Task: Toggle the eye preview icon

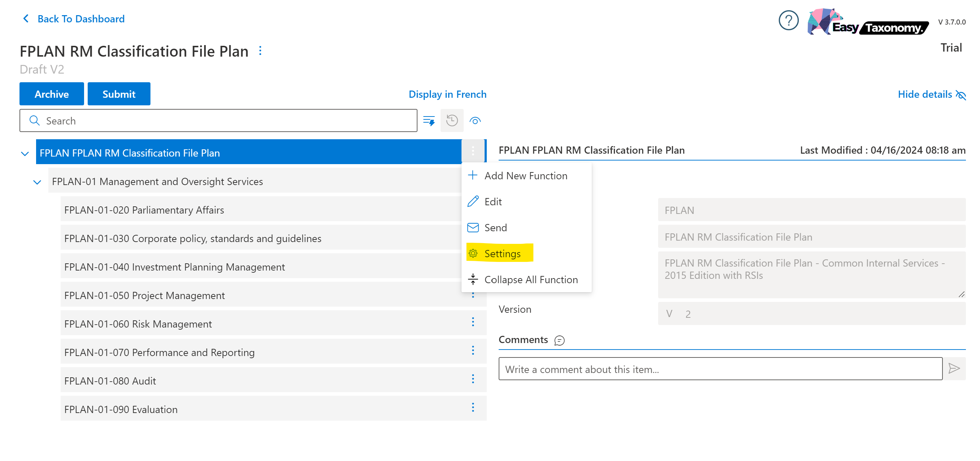Action: click(475, 121)
